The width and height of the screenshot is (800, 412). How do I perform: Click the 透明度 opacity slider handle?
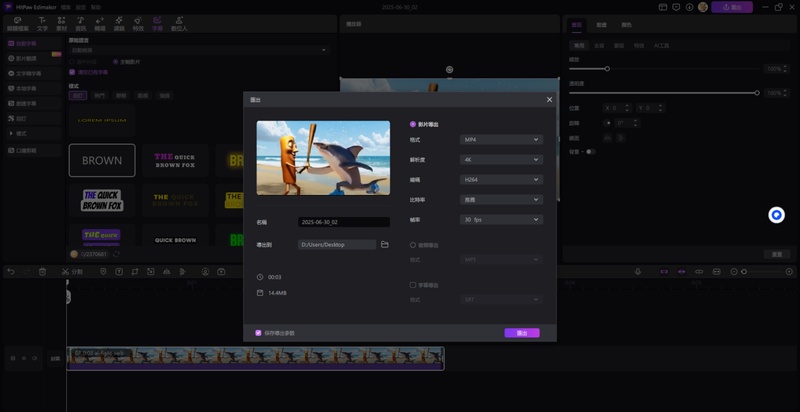[757, 93]
